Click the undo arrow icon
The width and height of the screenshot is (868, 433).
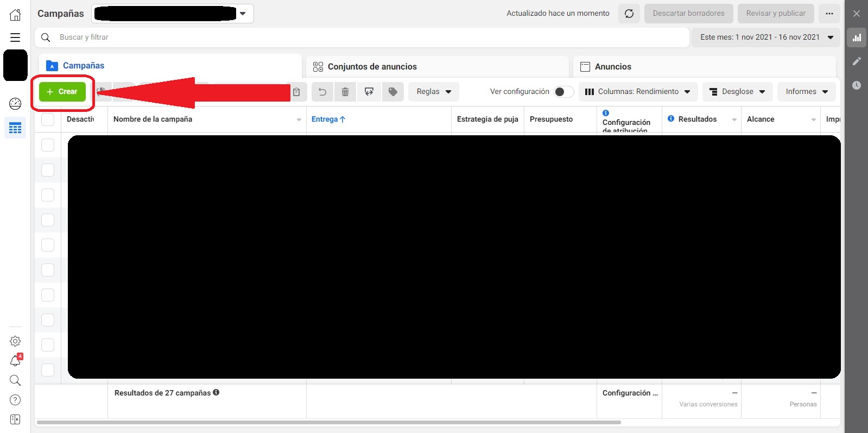click(x=322, y=92)
